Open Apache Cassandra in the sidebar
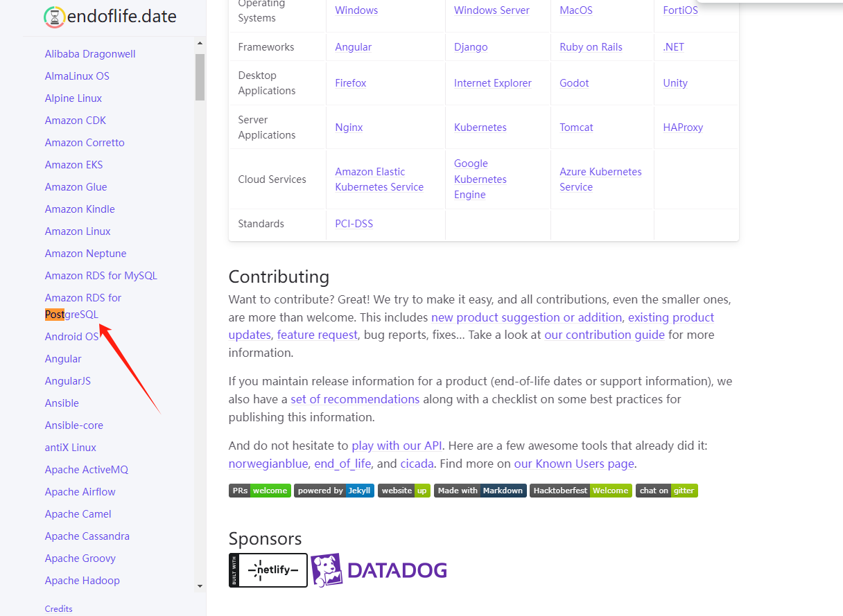The height and width of the screenshot is (616, 843). point(87,536)
